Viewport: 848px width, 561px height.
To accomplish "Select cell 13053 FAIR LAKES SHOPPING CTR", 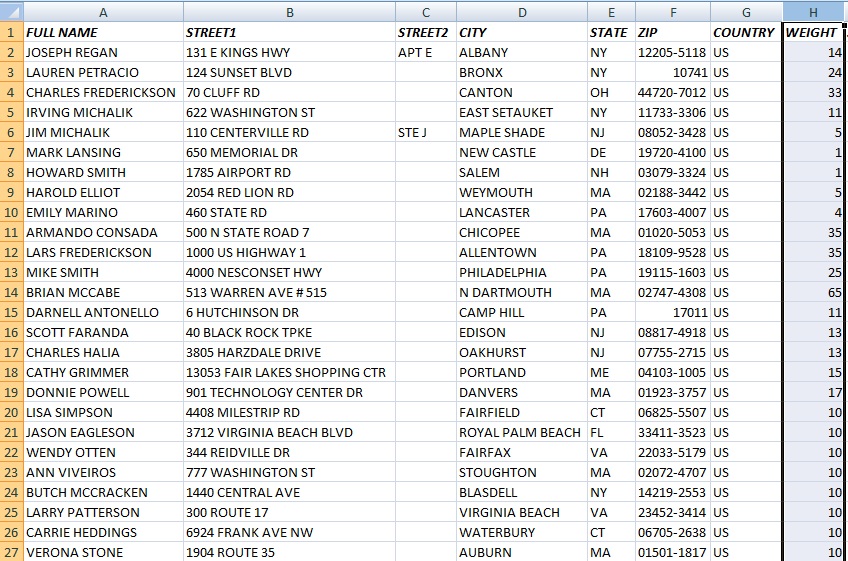I will click(x=289, y=373).
